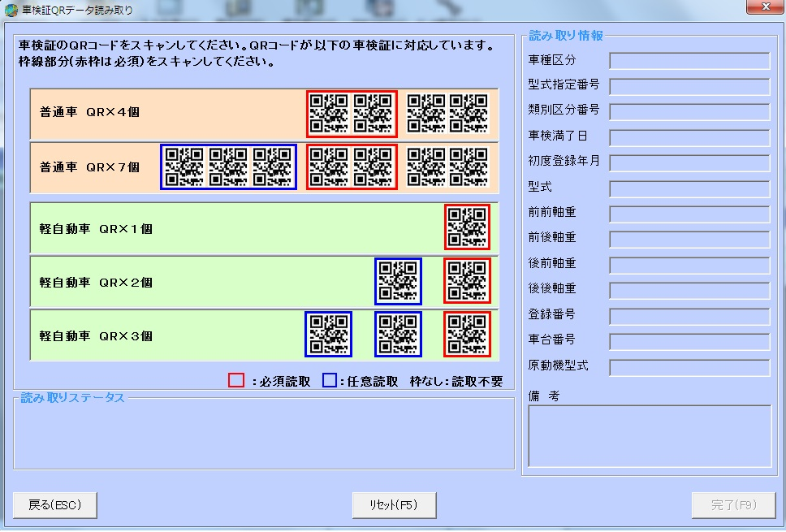The width and height of the screenshot is (786, 532).
Task: Click the 普通車 QR×7個 label
Action: 89,167
